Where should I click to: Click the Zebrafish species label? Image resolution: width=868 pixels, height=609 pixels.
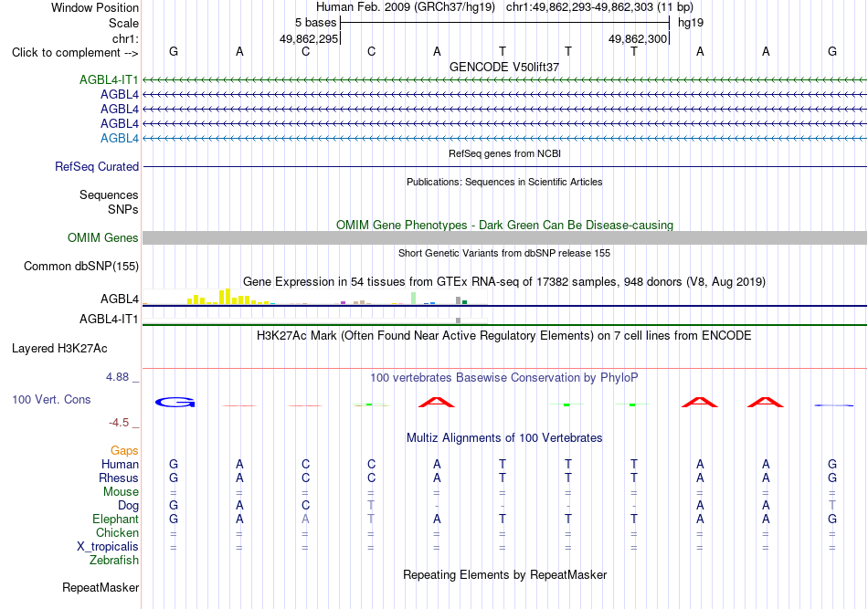click(x=114, y=561)
